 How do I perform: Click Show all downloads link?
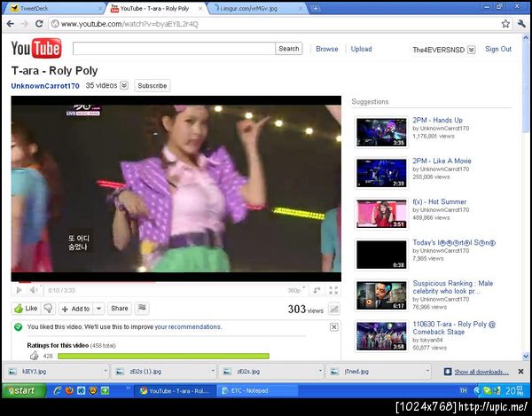click(x=481, y=372)
